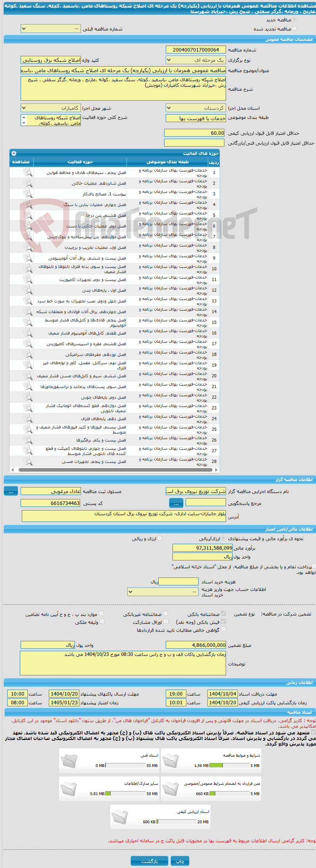Open the view icon for row 11
The width and height of the screenshot is (316, 868).
click(x=28, y=279)
